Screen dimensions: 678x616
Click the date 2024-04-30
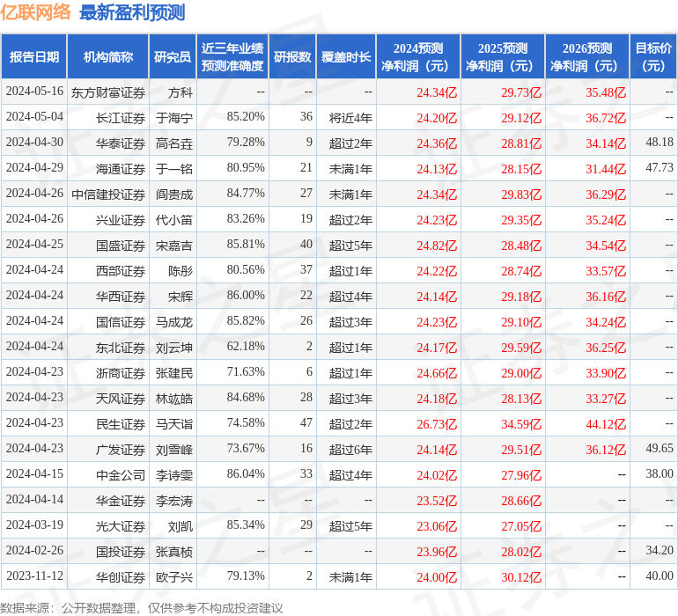click(x=34, y=142)
